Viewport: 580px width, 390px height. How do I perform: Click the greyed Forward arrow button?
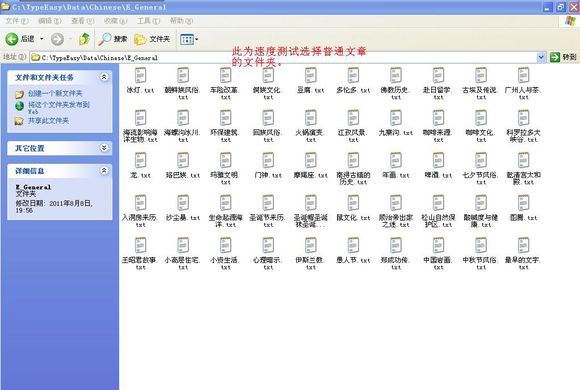point(57,39)
